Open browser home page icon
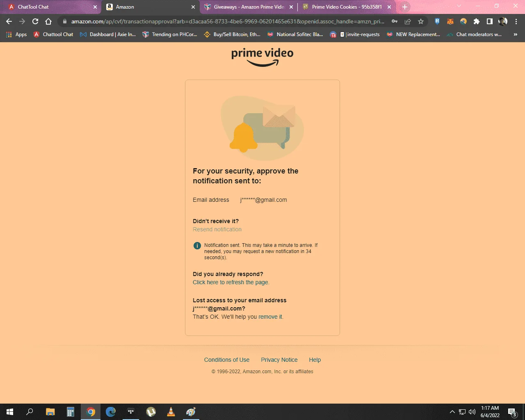 coord(48,21)
